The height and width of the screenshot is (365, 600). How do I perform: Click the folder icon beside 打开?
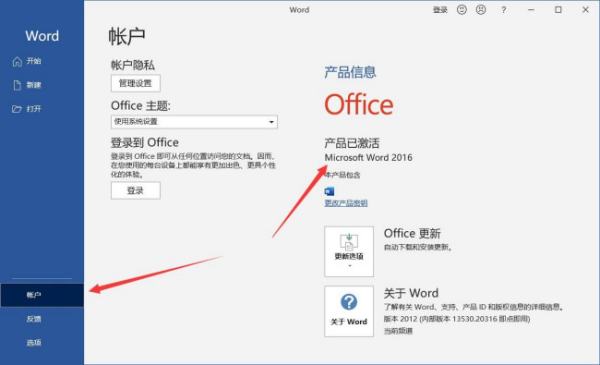click(x=17, y=109)
